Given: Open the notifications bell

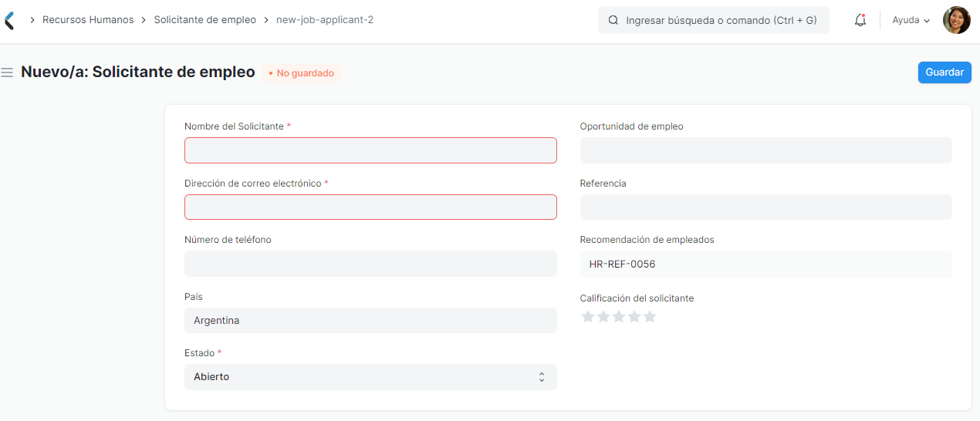Looking at the screenshot, I should (x=860, y=21).
